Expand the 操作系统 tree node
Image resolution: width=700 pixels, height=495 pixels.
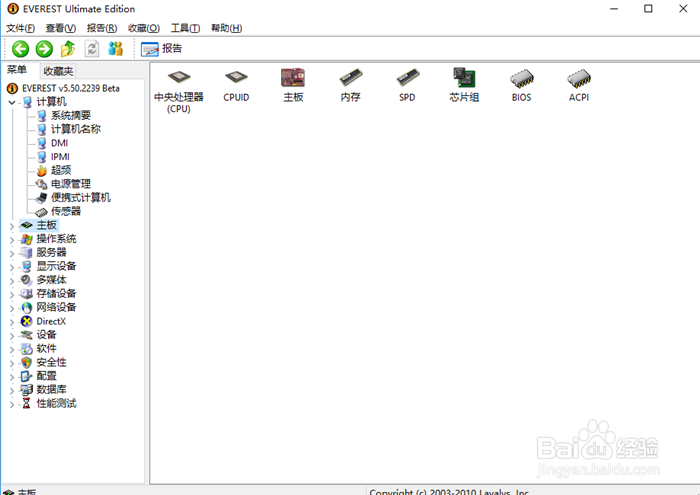point(12,240)
